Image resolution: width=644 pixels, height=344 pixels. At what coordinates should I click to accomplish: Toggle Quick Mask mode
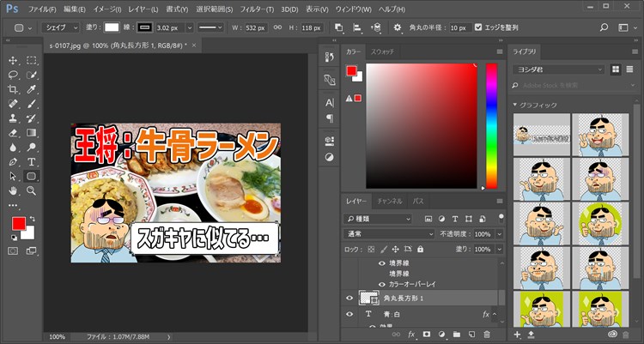(x=13, y=250)
